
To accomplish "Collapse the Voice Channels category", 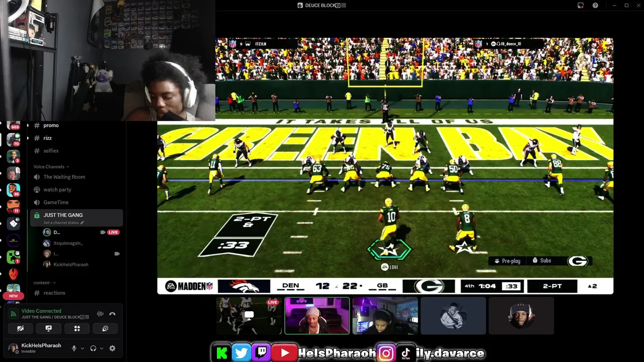I will tap(51, 166).
